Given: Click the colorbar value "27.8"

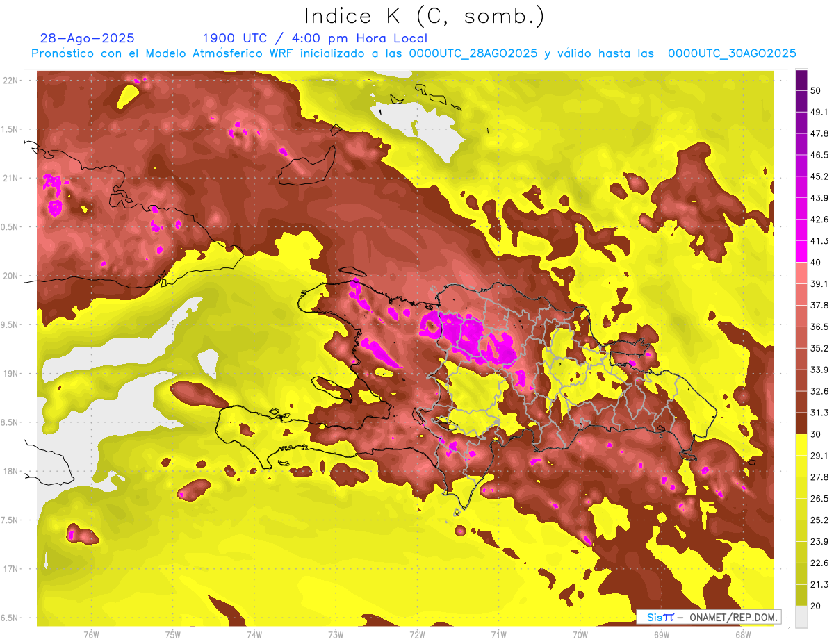Looking at the screenshot, I should coord(819,477).
